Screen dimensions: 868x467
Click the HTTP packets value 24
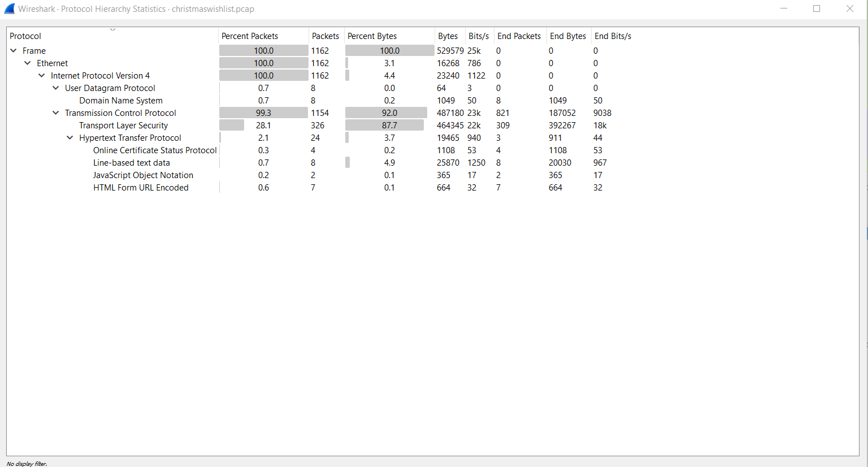pos(315,138)
